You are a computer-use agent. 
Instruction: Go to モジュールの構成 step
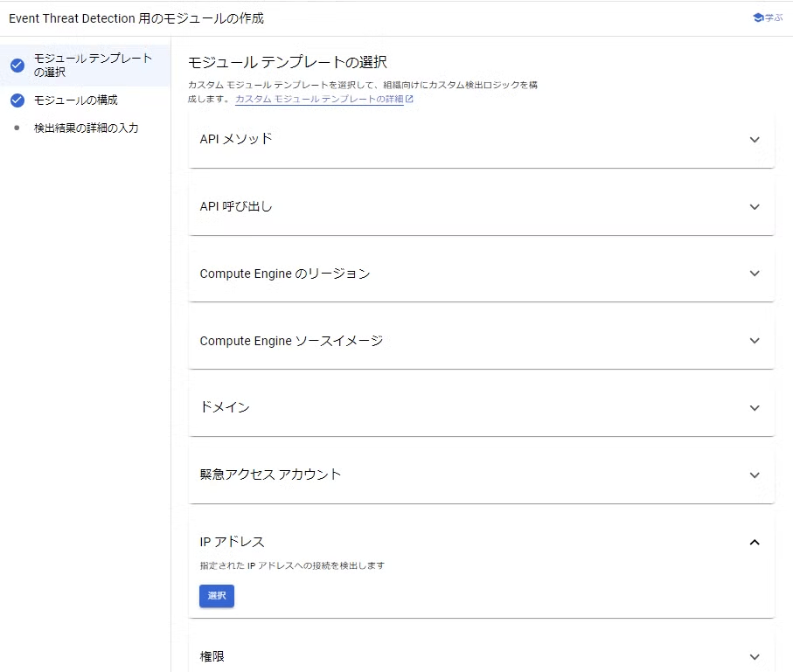(76, 100)
